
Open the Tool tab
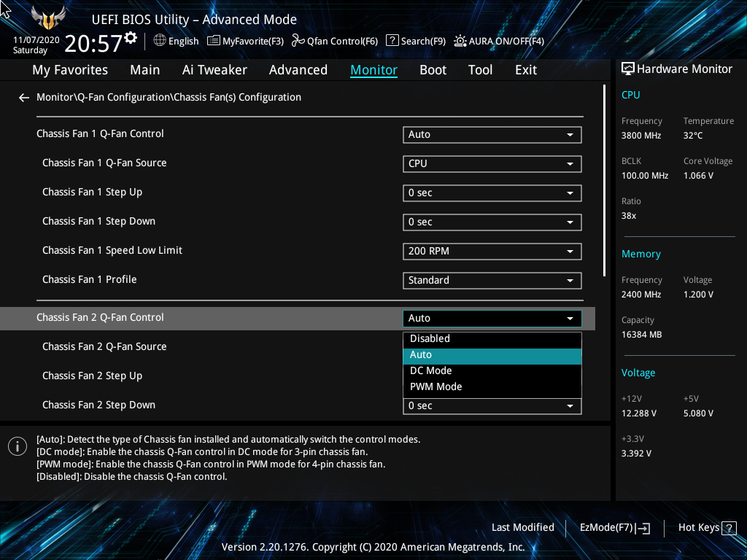[480, 70]
